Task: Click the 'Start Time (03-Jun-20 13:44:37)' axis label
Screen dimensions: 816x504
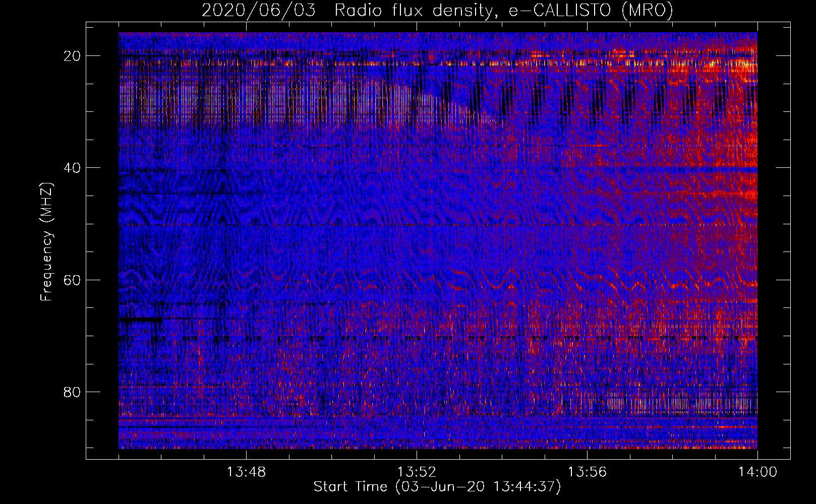Action: pos(437,487)
